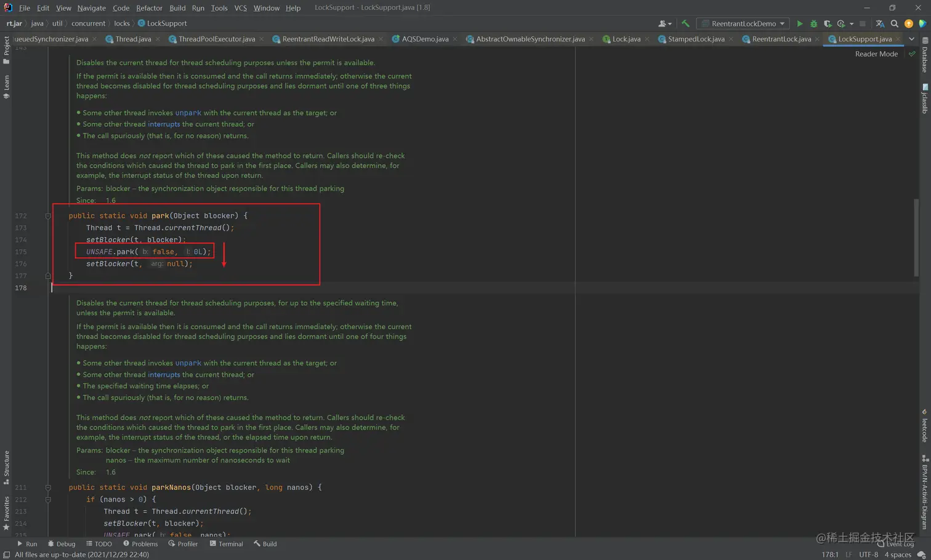
Task: Show the hidden editor tabs list chevron
Action: [x=911, y=39]
